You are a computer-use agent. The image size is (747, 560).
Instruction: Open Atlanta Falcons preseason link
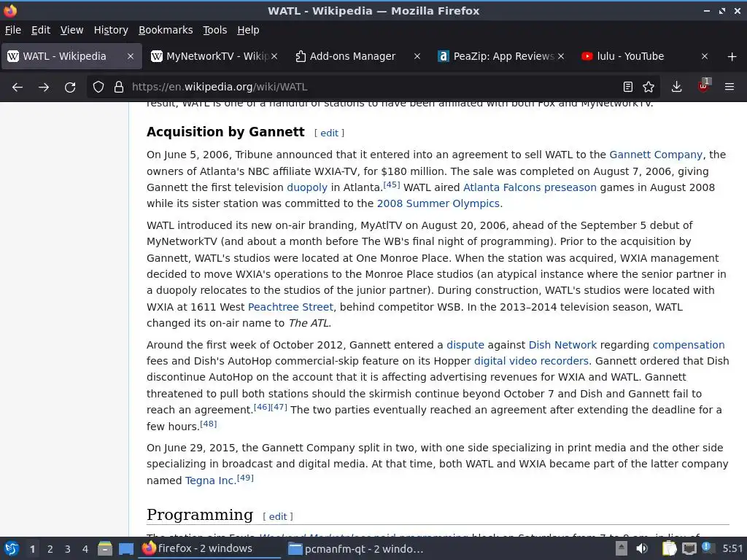click(530, 187)
